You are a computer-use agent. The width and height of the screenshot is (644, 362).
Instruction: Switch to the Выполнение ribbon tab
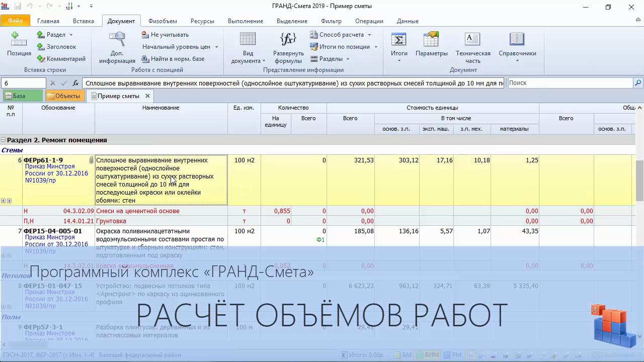tap(246, 21)
